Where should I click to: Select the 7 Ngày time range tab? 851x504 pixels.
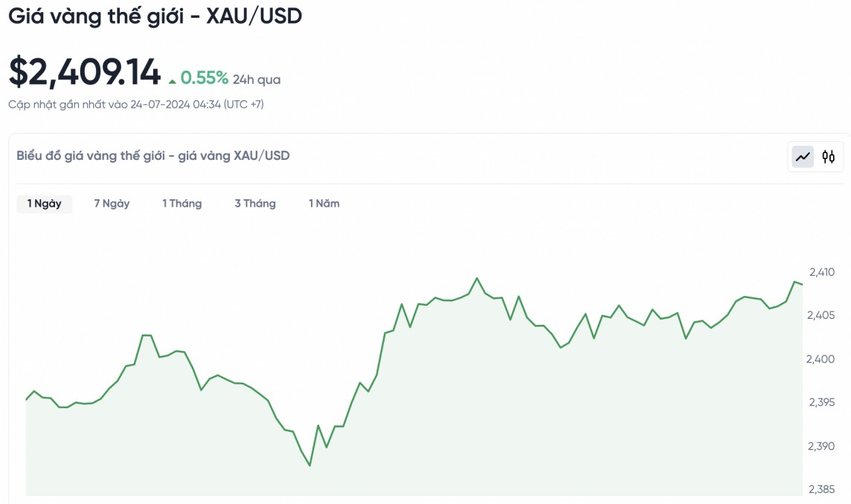pyautogui.click(x=112, y=204)
